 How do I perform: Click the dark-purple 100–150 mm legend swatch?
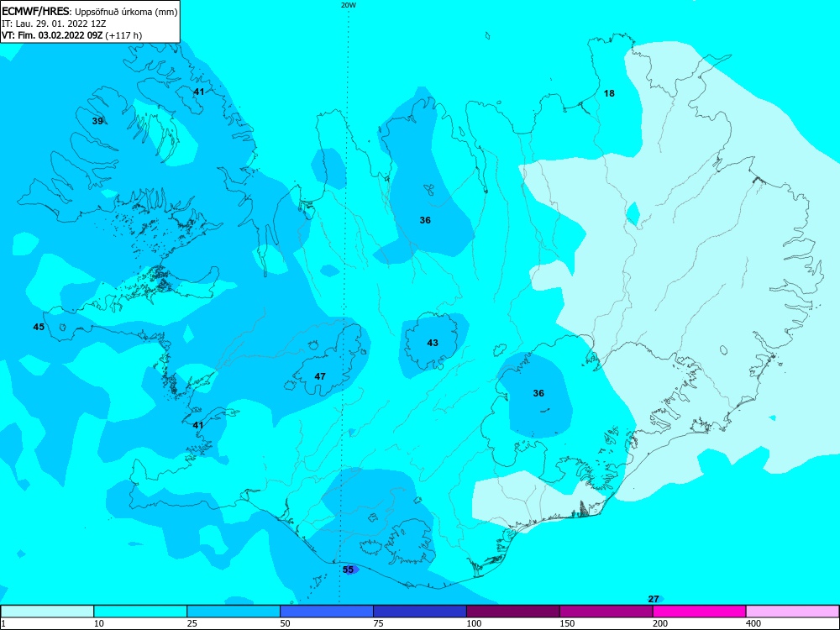pos(513,612)
